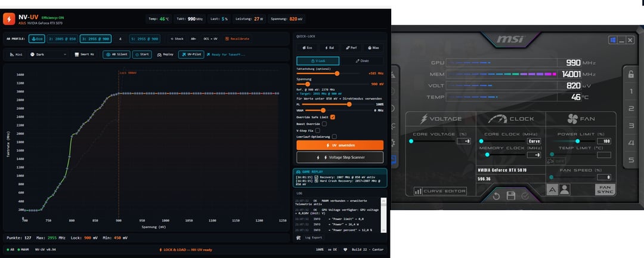Start the Voltage Step Scanner
Screen dimensions: 644x258
coord(339,158)
